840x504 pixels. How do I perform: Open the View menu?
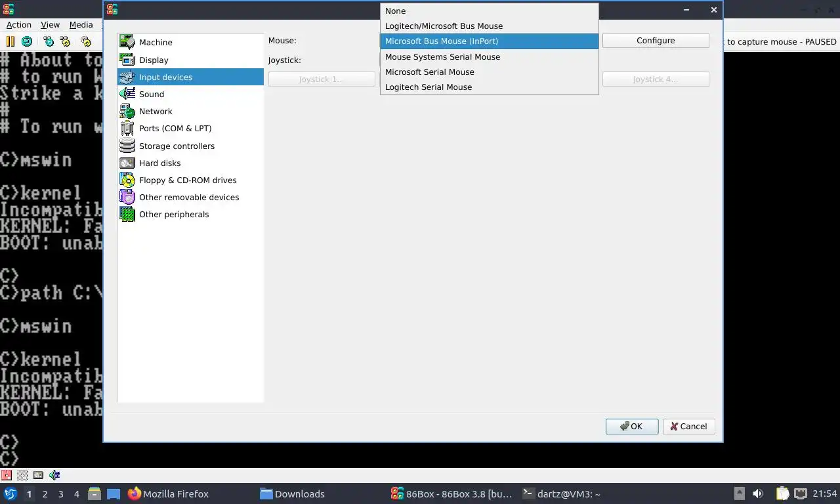(51, 25)
